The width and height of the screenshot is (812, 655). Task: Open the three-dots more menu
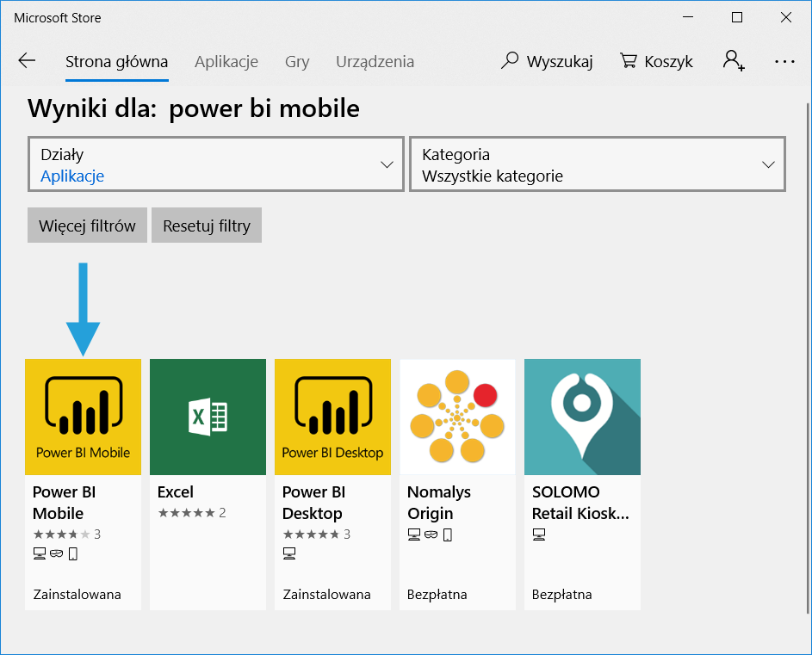pos(784,61)
